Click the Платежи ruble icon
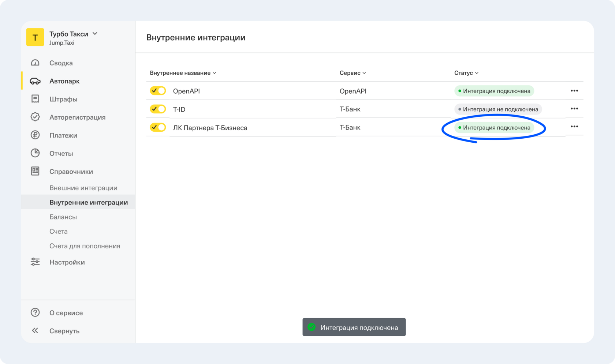615x364 pixels. coord(35,135)
